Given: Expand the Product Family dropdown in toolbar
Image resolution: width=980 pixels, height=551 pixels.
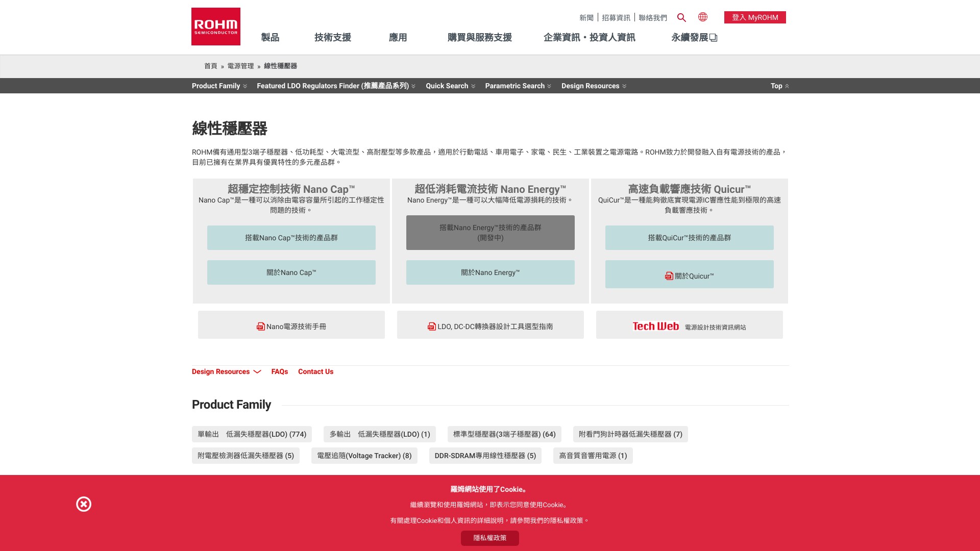Looking at the screenshot, I should [x=219, y=86].
